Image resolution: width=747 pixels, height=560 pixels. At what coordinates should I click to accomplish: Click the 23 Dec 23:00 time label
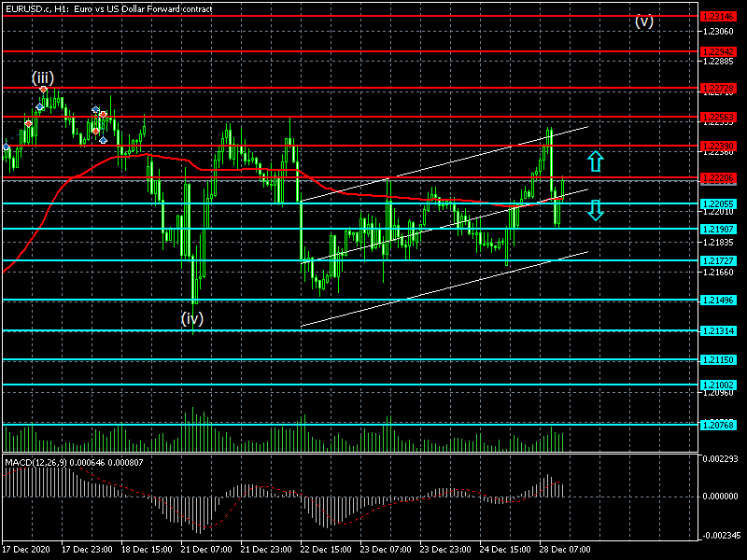tap(445, 550)
